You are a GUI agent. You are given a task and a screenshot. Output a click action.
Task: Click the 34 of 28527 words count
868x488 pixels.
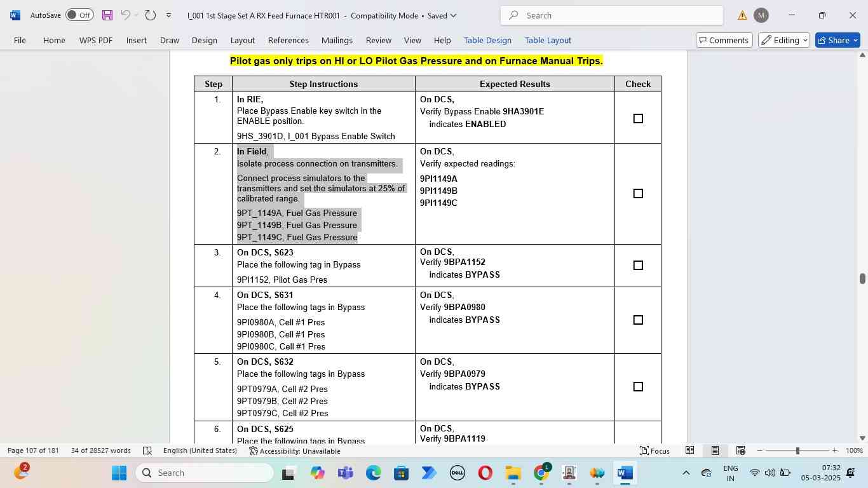point(101,451)
